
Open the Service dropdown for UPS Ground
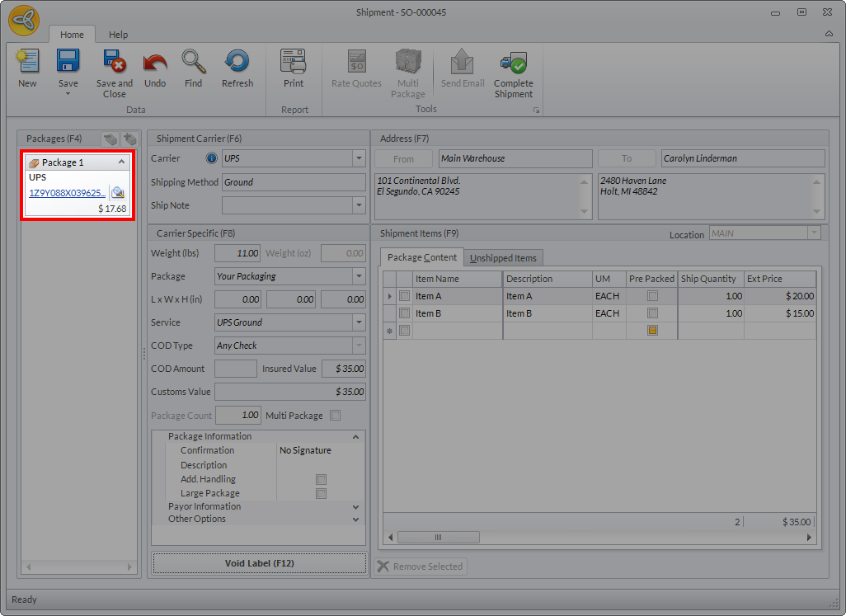pyautogui.click(x=359, y=322)
